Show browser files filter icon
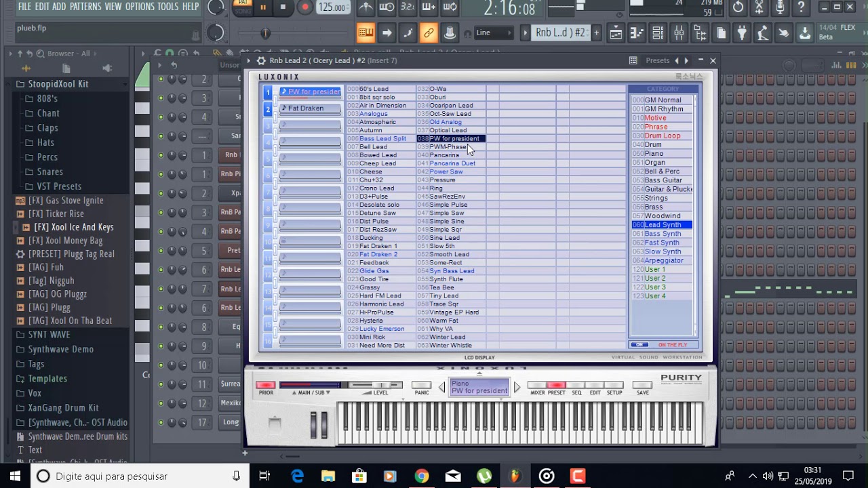This screenshot has height=488, width=868. (x=66, y=68)
